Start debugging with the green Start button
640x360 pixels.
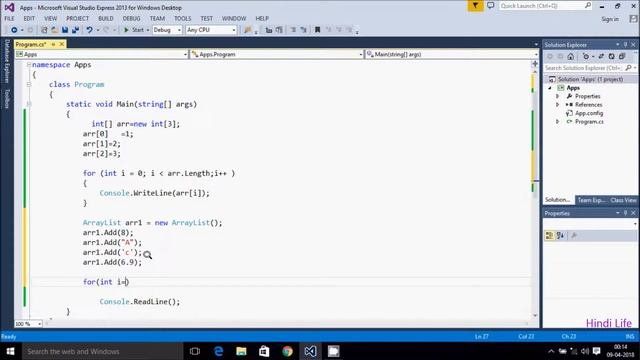pyautogui.click(x=134, y=30)
